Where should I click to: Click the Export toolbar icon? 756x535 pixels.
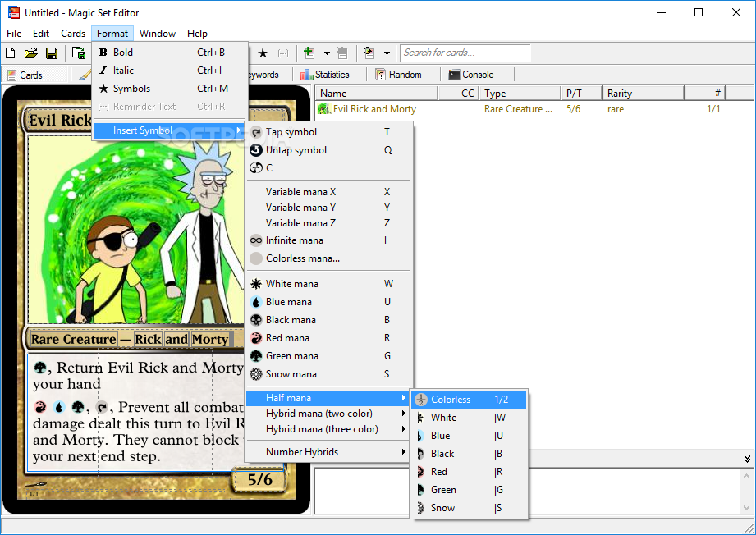(x=78, y=53)
